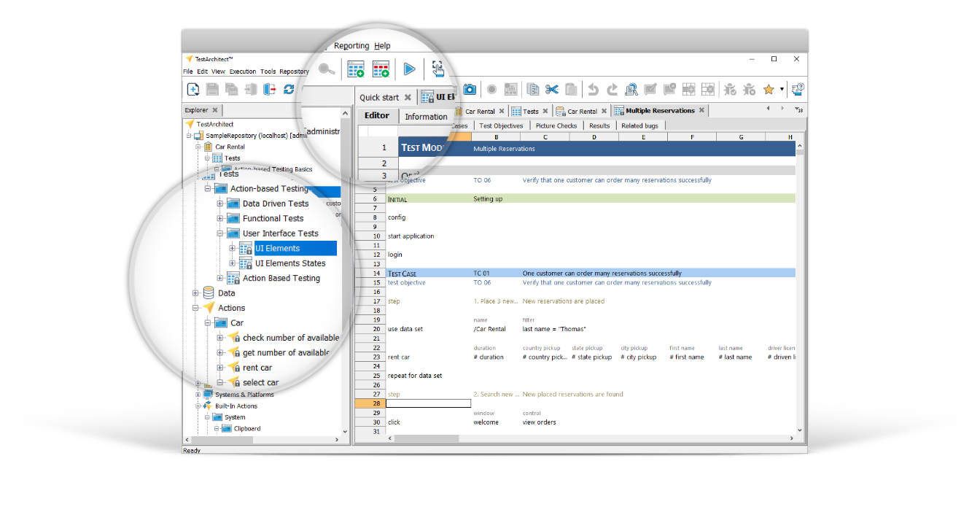980x515 pixels.
Task: Open the Related bugs sub-tab
Action: click(x=639, y=125)
